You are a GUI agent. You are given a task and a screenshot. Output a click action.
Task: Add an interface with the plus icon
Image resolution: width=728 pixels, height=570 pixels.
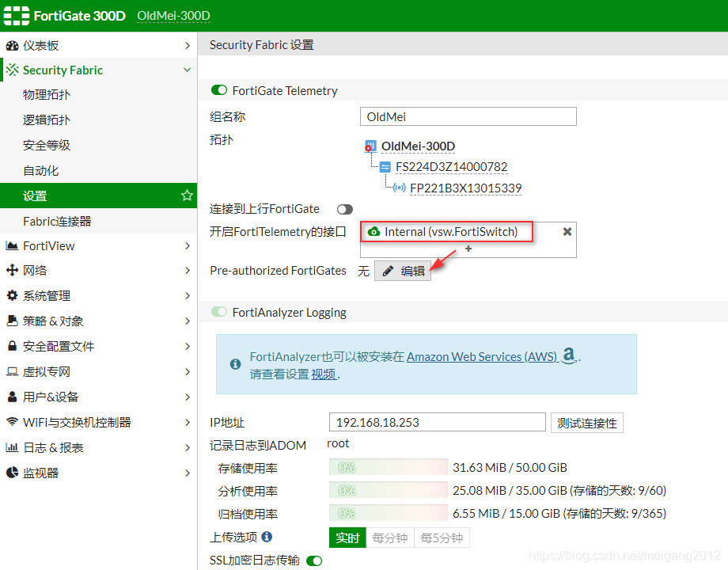(x=468, y=249)
